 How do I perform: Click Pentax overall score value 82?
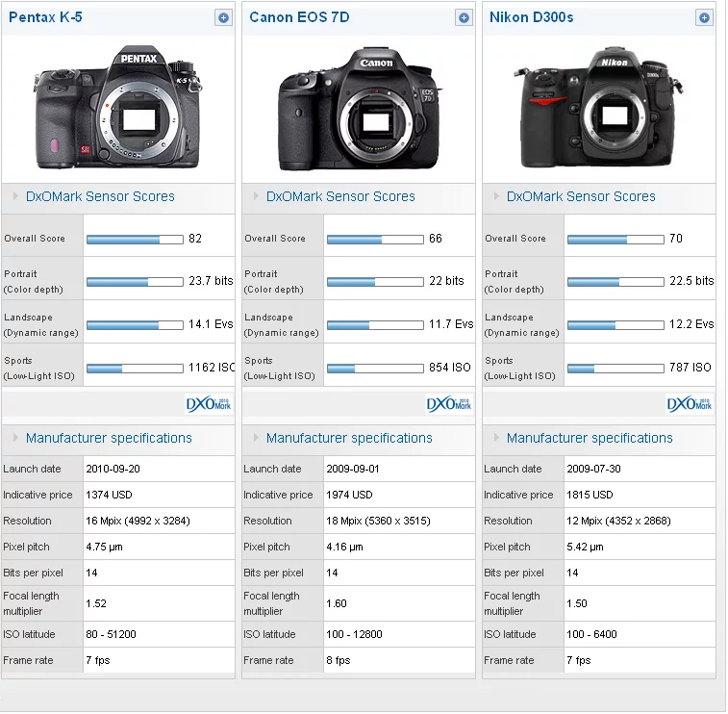point(195,239)
